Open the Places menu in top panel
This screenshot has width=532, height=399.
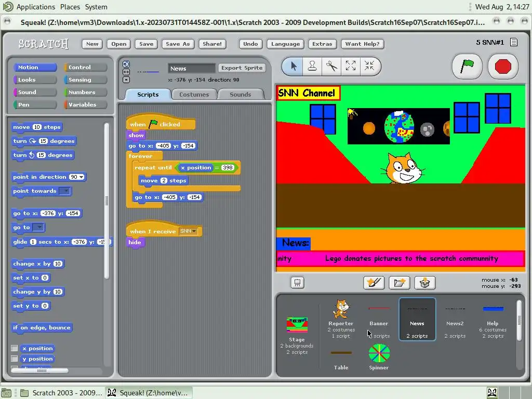pyautogui.click(x=70, y=7)
